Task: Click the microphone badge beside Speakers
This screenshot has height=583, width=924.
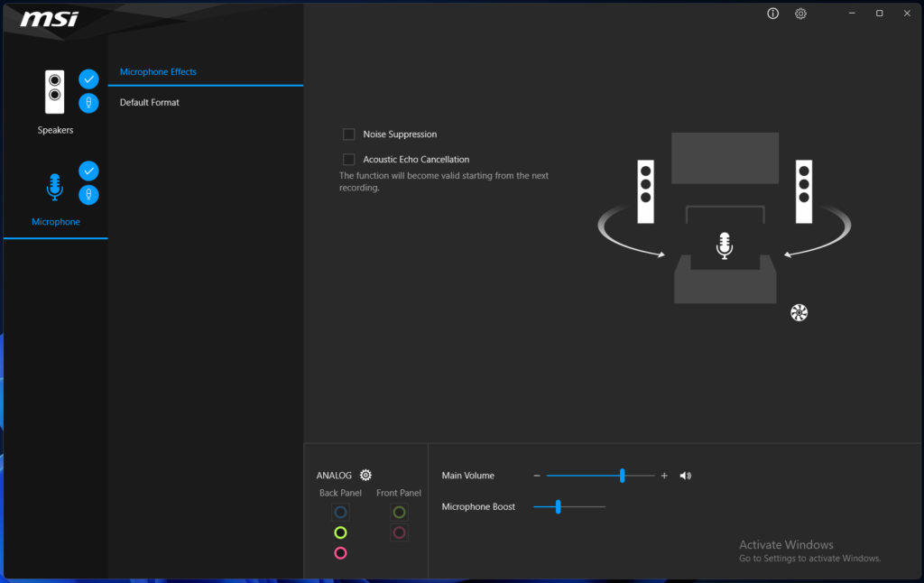Action: (x=88, y=103)
